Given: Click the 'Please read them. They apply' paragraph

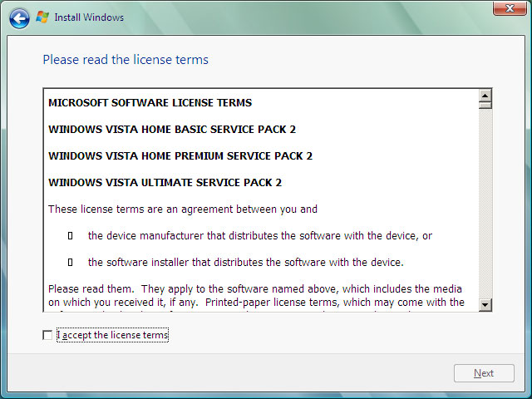Looking at the screenshot, I should point(256,296).
